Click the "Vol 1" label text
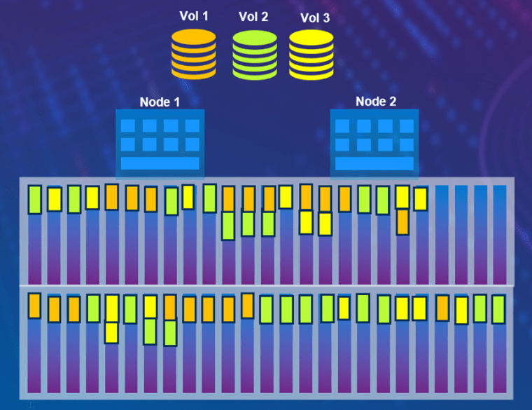 pos(193,16)
